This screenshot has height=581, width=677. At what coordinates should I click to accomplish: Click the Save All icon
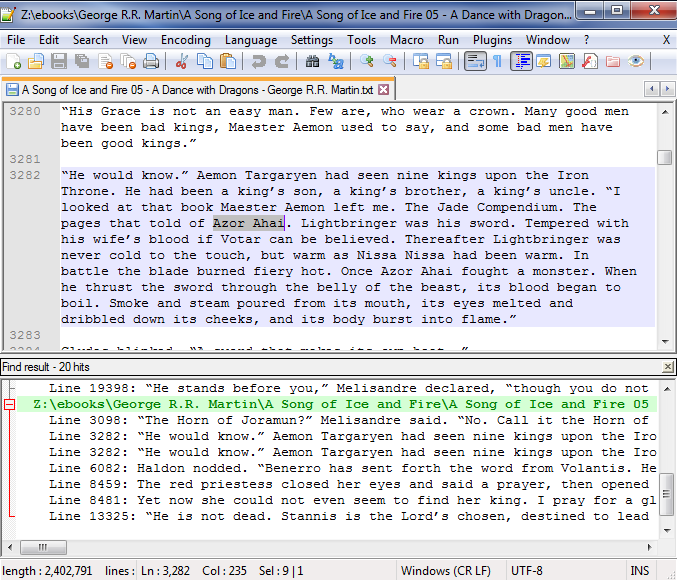82,61
